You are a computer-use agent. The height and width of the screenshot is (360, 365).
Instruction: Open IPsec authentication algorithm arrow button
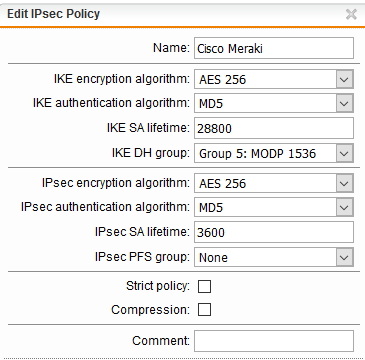pos(344,208)
